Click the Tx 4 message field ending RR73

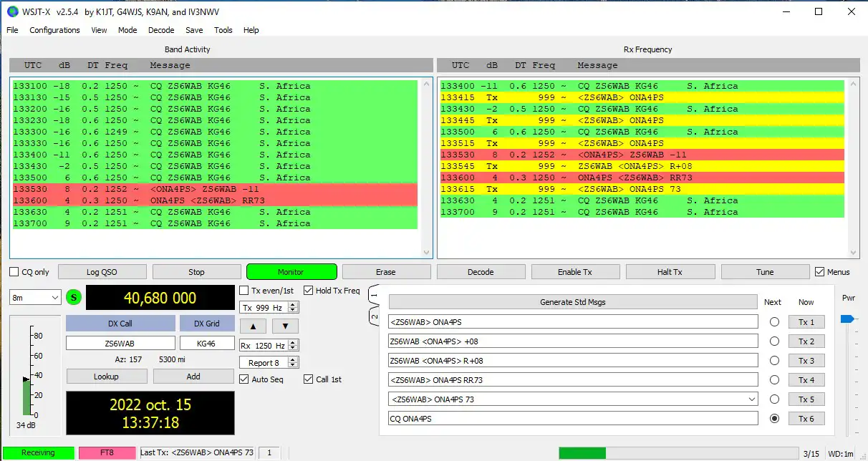[x=573, y=380]
